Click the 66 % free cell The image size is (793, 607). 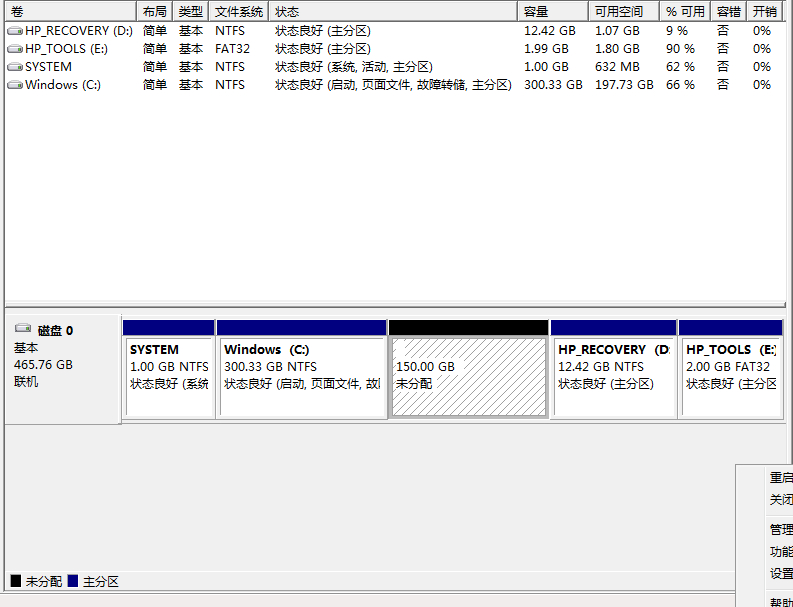(x=680, y=85)
